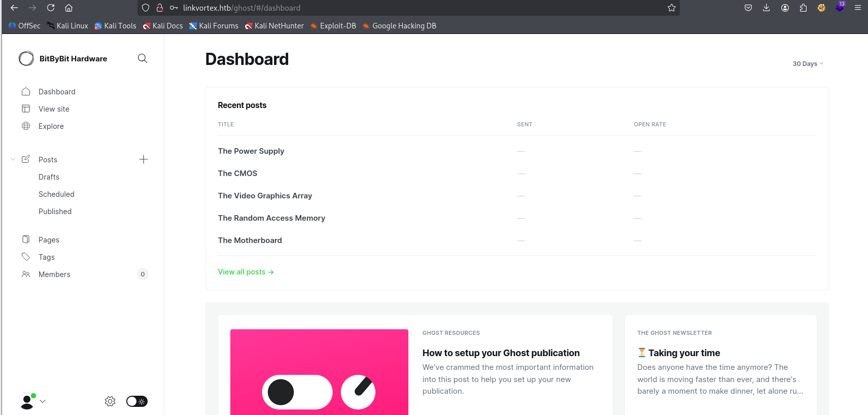Open the search magnifier in sidebar
This screenshot has width=868, height=415.
click(143, 58)
